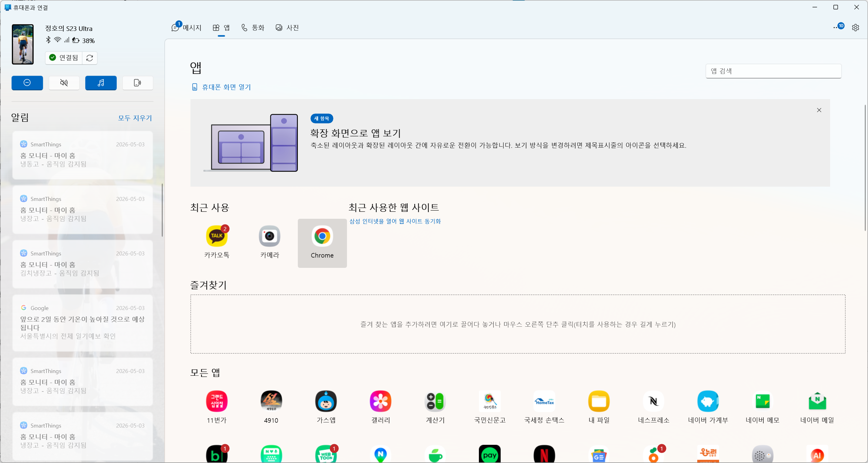Click the main app list scrollbar

point(865,168)
